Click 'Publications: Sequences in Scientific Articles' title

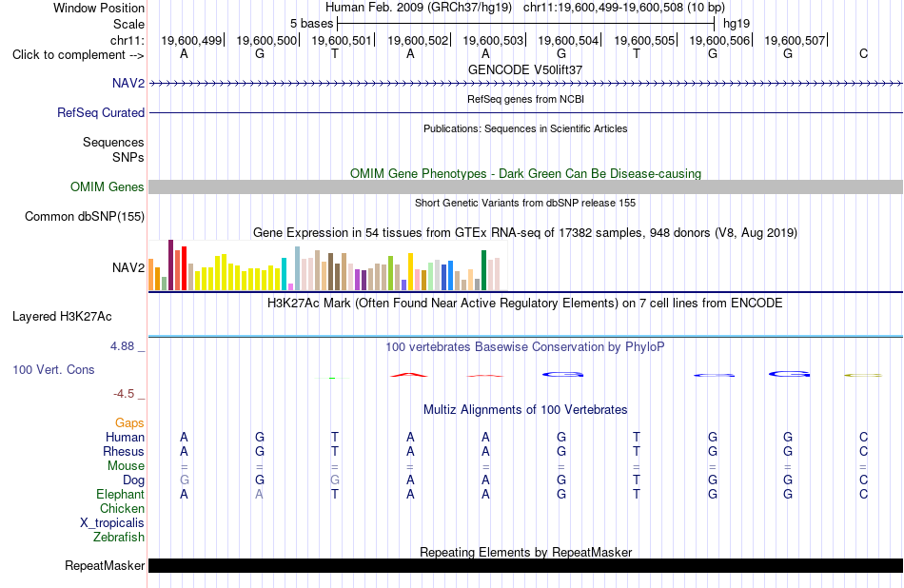tap(525, 128)
